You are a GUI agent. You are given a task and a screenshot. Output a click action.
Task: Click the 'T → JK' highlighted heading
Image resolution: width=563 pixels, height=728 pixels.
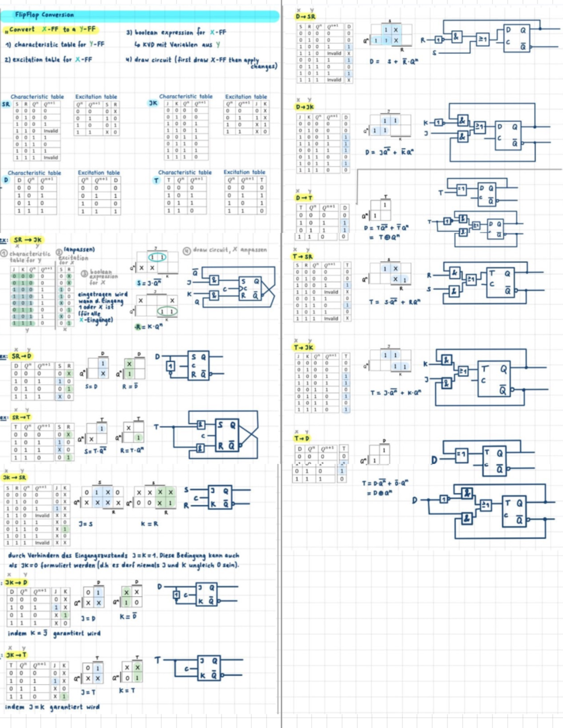click(x=303, y=347)
